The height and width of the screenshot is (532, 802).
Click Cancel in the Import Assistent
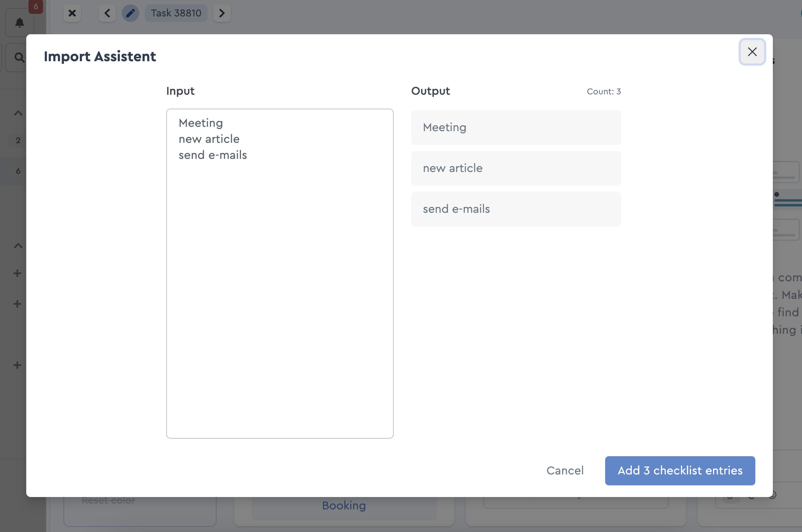pyautogui.click(x=565, y=470)
